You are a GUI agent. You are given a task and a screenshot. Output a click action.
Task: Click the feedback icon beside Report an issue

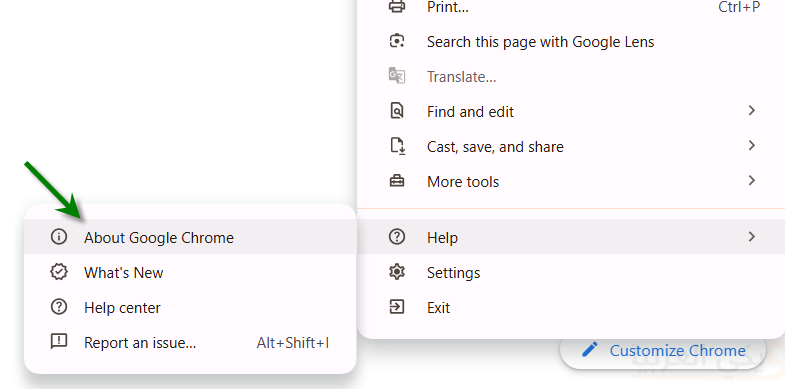pyautogui.click(x=59, y=342)
